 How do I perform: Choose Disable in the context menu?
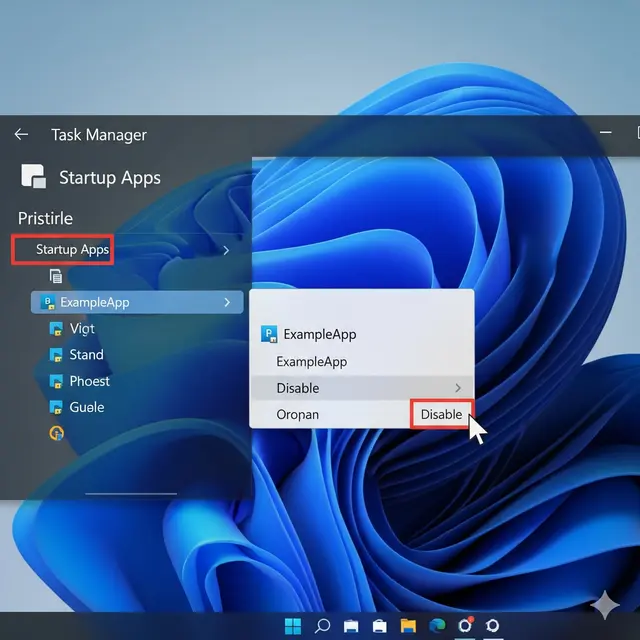coord(362,388)
